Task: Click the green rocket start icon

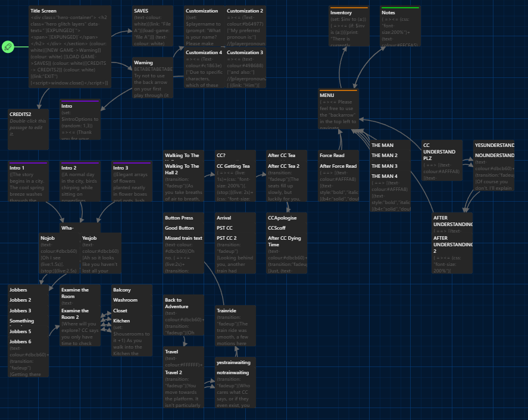Action: pyautogui.click(x=8, y=47)
